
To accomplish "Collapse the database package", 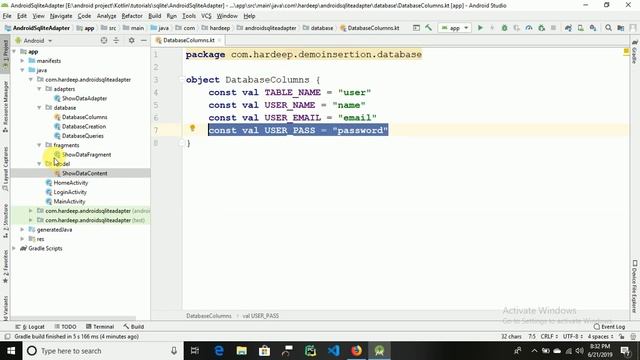I will (x=39, y=108).
